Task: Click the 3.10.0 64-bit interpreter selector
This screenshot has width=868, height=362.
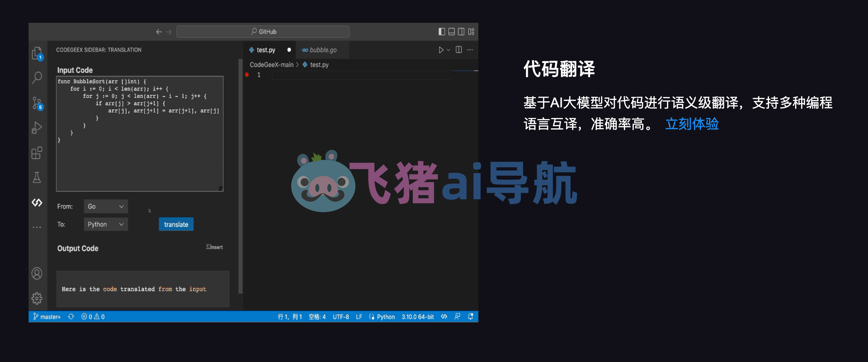Action: (x=418, y=316)
